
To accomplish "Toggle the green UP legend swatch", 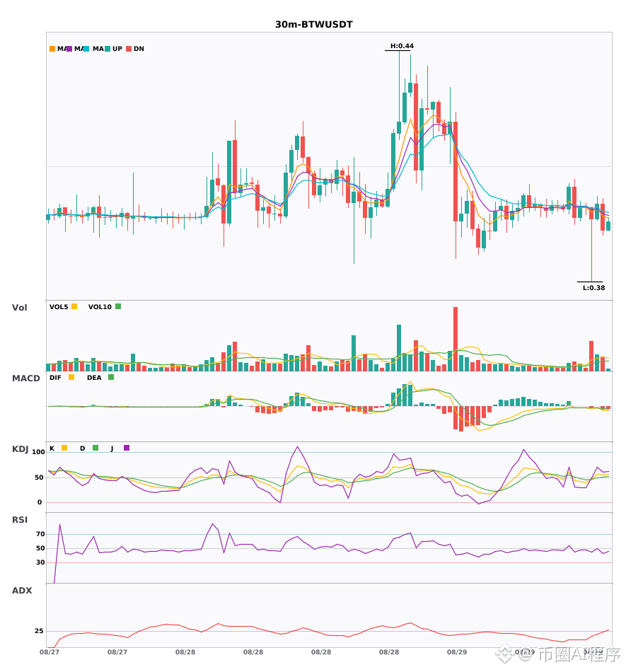I will [x=108, y=49].
